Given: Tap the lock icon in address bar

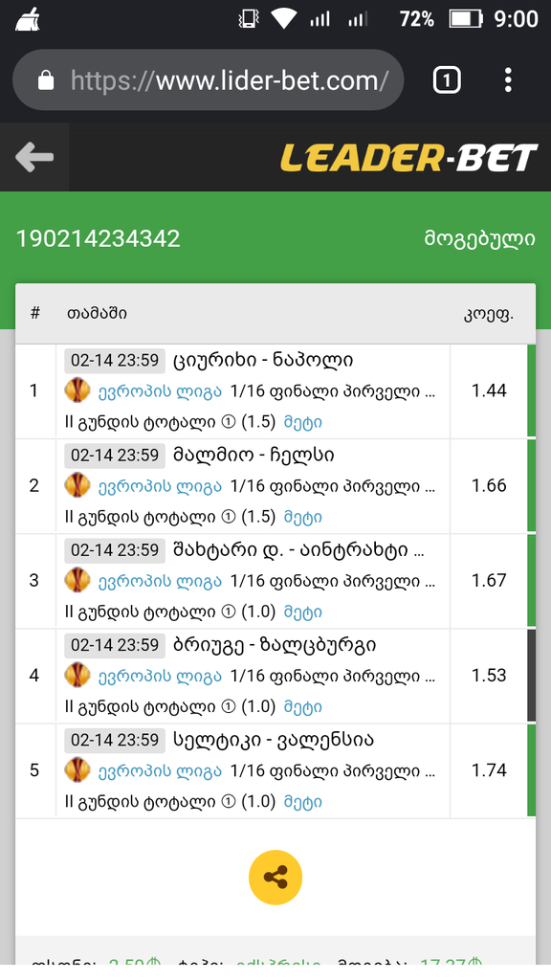Looking at the screenshot, I should tap(46, 80).
